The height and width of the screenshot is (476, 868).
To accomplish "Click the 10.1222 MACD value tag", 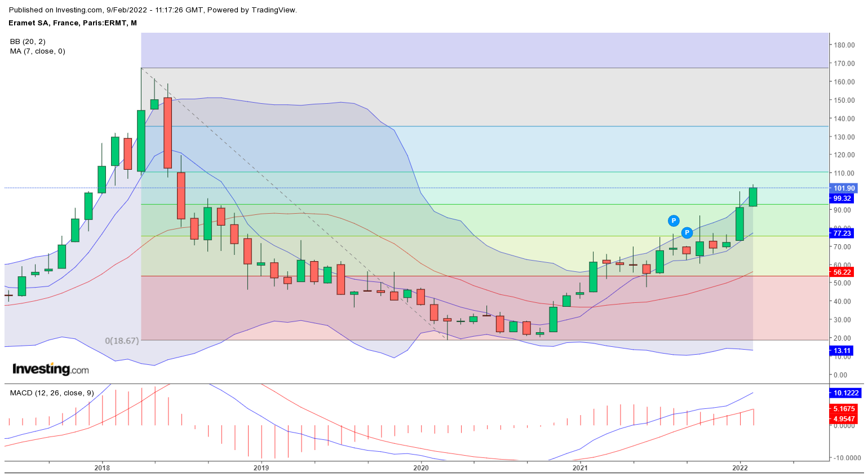I will [845, 393].
